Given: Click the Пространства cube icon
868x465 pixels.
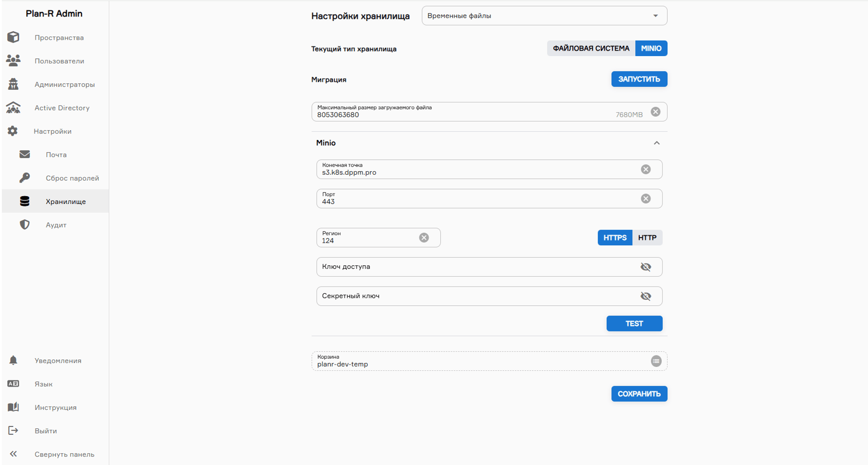Looking at the screenshot, I should (x=13, y=37).
